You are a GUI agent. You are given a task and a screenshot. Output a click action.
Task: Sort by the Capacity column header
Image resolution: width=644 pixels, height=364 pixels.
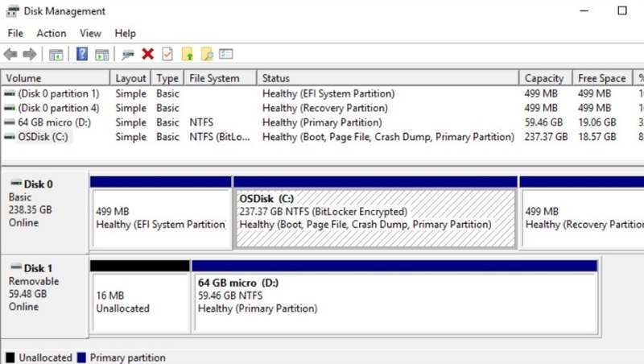[546, 78]
